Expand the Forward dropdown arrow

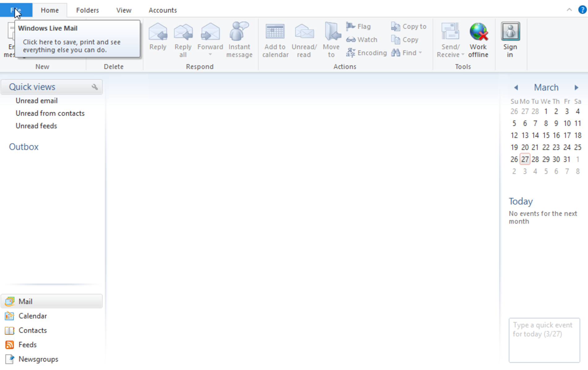(210, 55)
